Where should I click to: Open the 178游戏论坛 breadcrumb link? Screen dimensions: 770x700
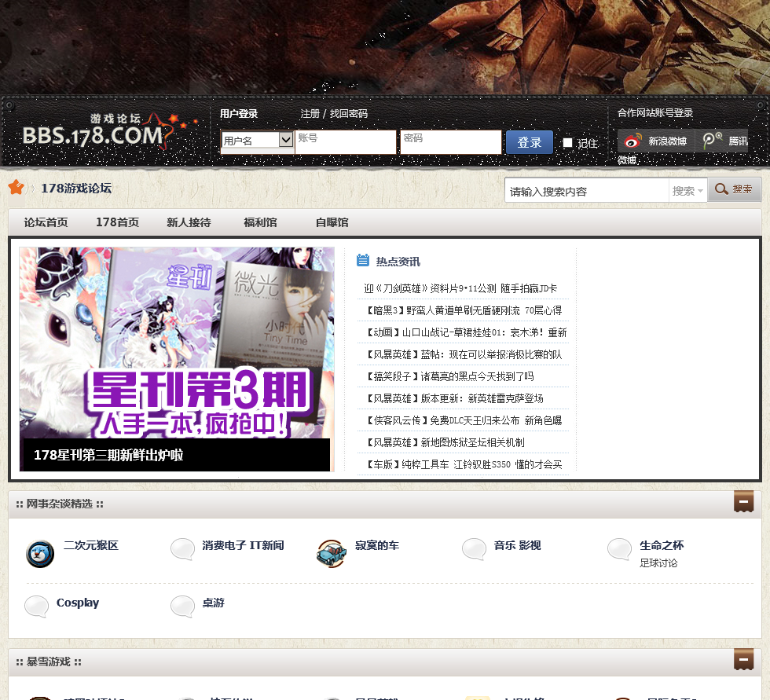76,188
